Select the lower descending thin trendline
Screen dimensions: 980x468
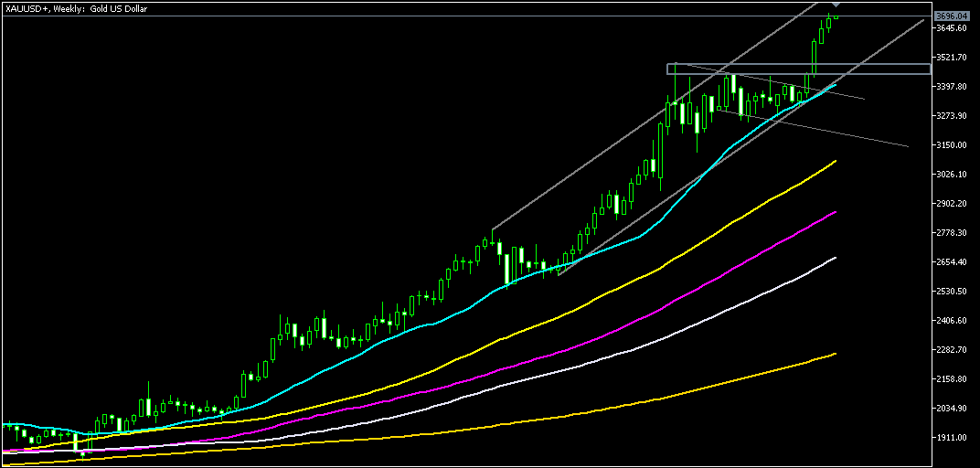(823, 130)
